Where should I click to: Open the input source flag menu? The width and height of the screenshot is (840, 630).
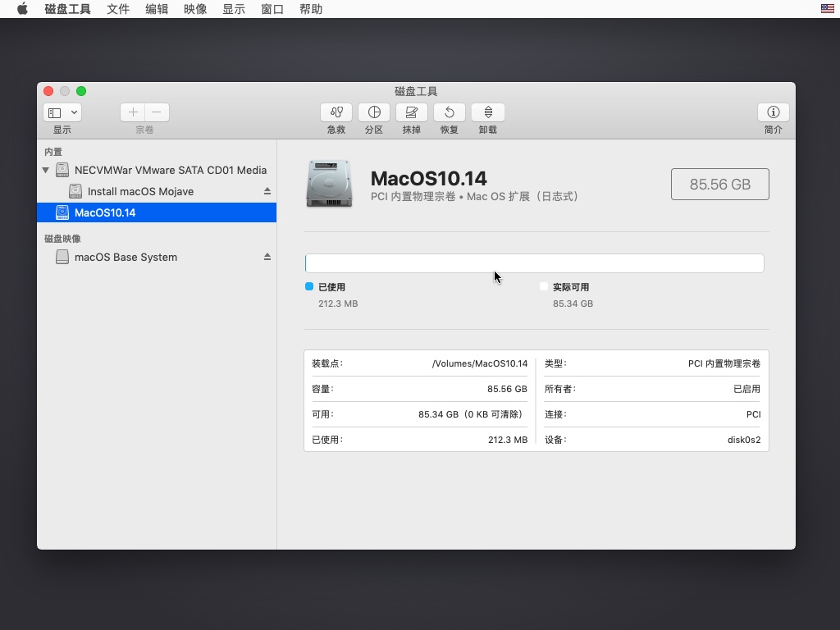click(x=828, y=9)
